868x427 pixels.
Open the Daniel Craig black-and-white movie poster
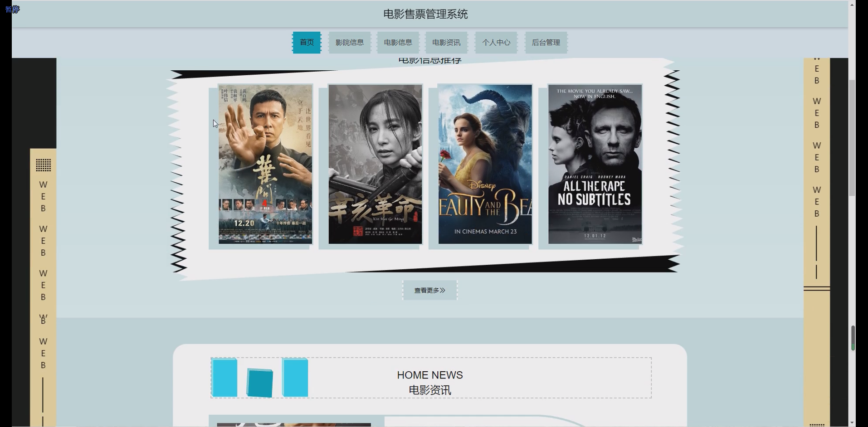(595, 164)
